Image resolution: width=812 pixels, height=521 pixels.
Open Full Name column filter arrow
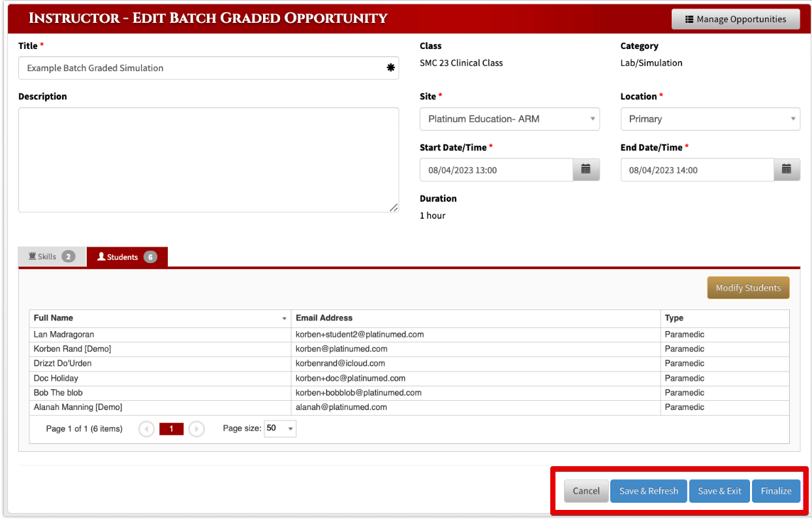coord(284,319)
